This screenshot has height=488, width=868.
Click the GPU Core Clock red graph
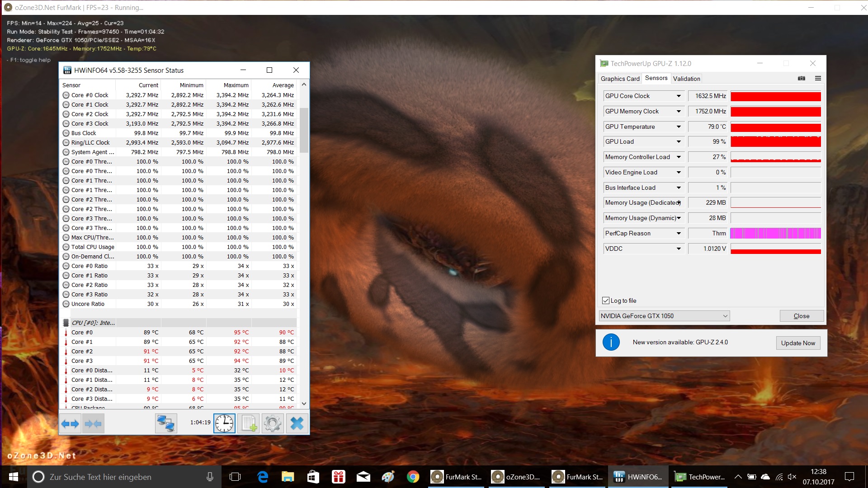pyautogui.click(x=776, y=96)
